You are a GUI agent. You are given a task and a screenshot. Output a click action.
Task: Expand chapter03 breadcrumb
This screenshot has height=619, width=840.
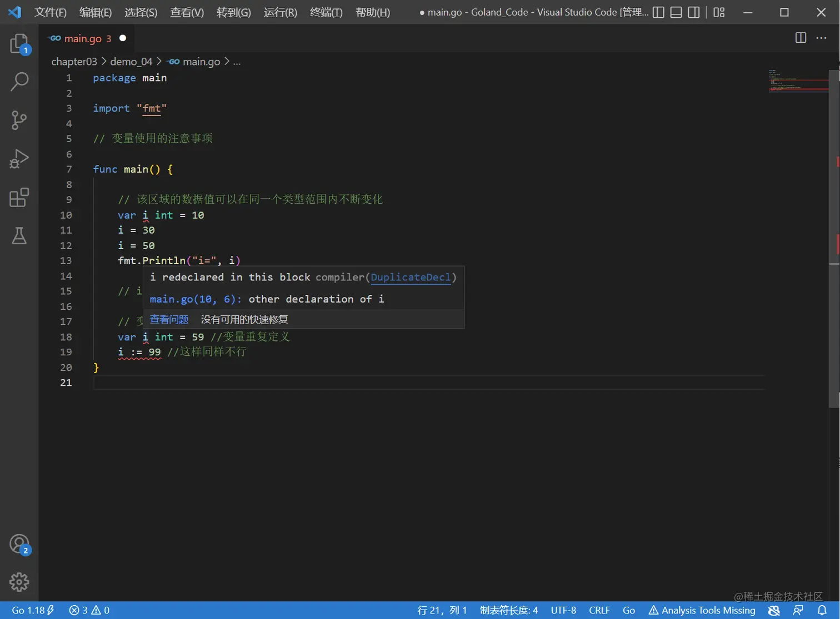(74, 62)
